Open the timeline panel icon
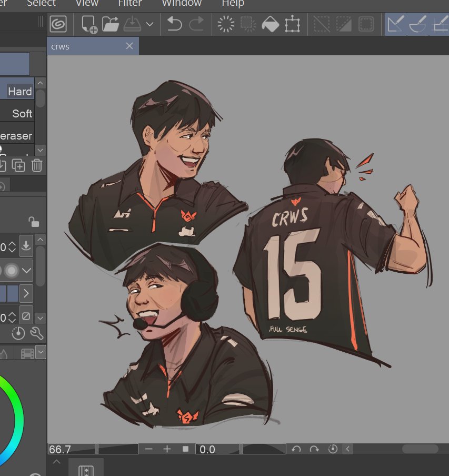 click(86, 470)
